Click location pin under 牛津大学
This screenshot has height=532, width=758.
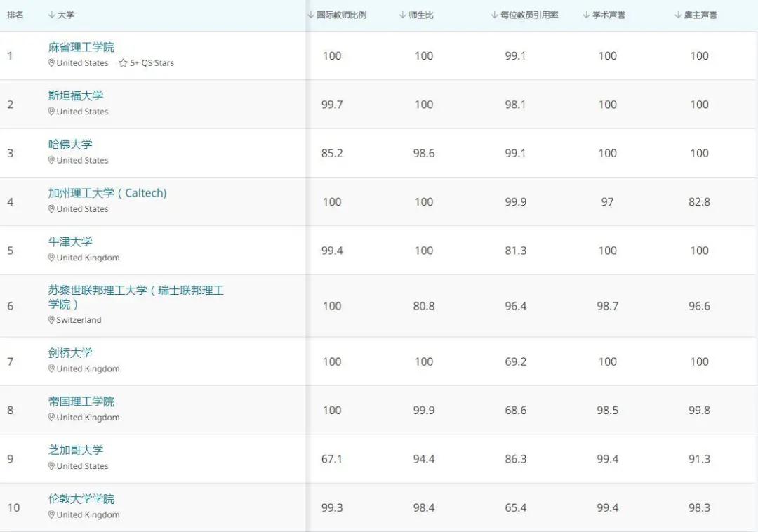51,258
